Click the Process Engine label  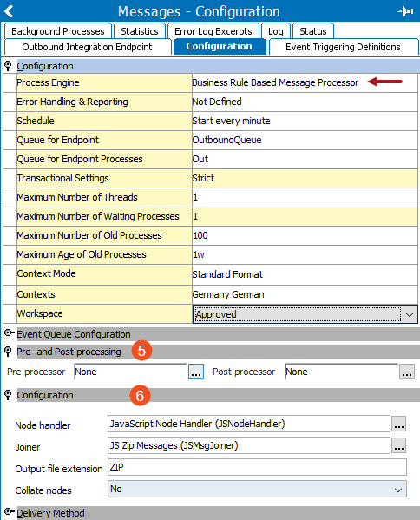click(x=48, y=82)
